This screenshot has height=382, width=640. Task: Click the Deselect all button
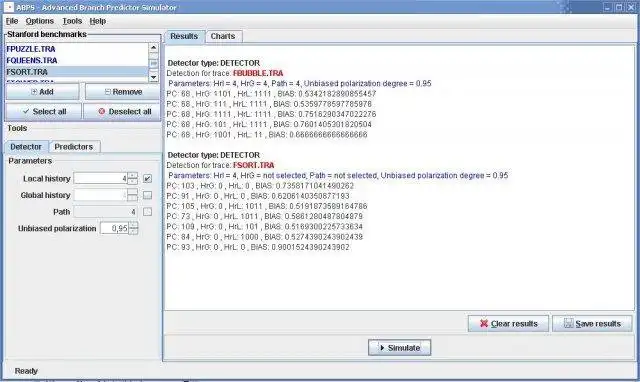click(122, 111)
